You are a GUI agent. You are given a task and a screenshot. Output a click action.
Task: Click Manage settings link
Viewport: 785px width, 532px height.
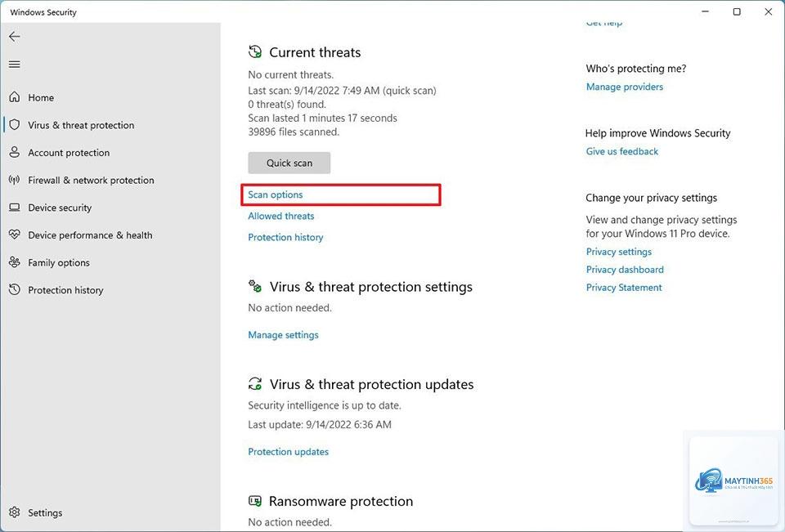pyautogui.click(x=284, y=335)
